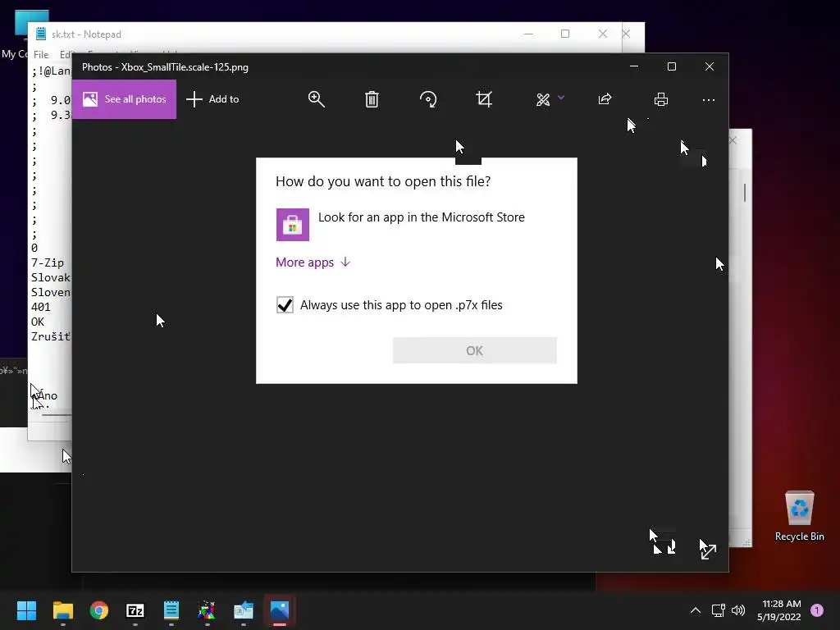Screen dimensions: 840x630
Task: Click the full screen arrows icon in Photos
Action: pos(708,550)
